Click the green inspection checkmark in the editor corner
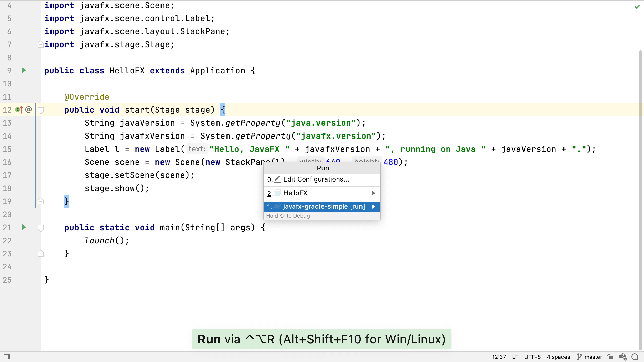Viewport: 644px width, 362px height. [637, 7]
